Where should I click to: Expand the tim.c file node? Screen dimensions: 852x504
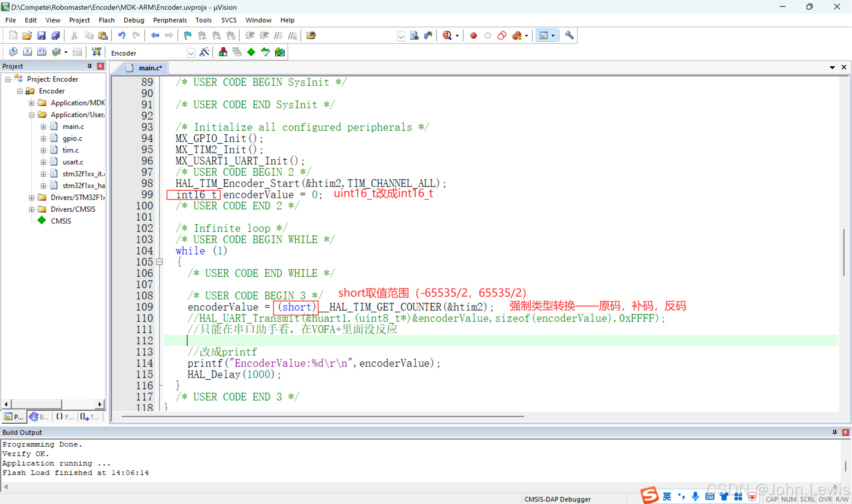coord(43,150)
